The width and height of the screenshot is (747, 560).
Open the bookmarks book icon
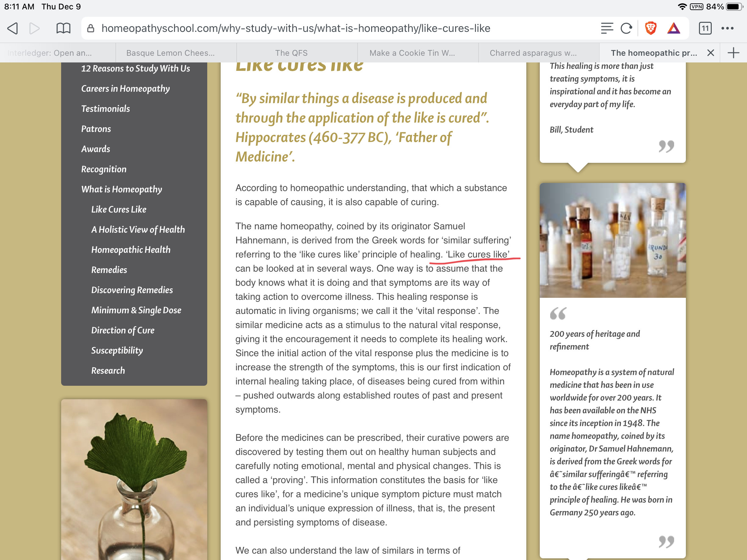(63, 28)
